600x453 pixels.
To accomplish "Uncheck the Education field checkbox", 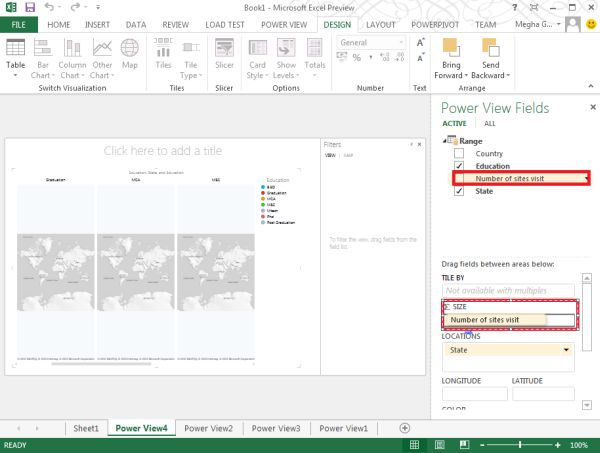I will [459, 166].
